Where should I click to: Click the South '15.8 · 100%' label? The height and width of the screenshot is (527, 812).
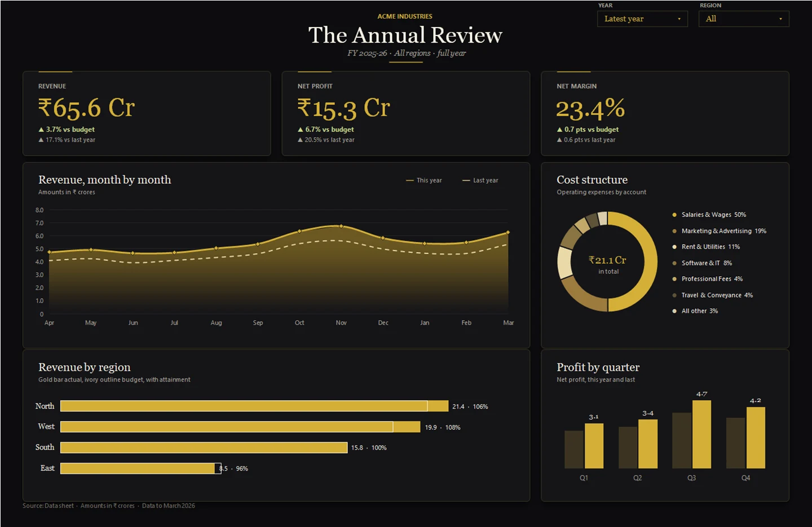pos(369,448)
